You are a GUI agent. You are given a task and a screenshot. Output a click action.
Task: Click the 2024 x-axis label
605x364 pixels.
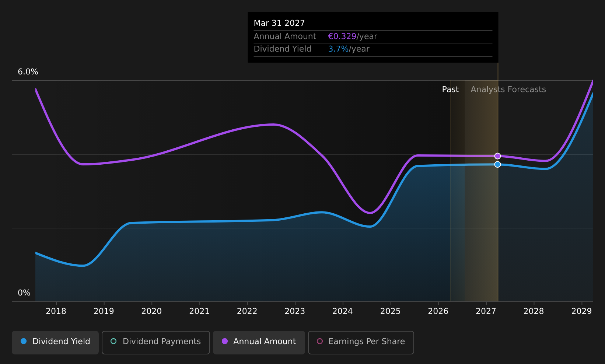(x=343, y=311)
